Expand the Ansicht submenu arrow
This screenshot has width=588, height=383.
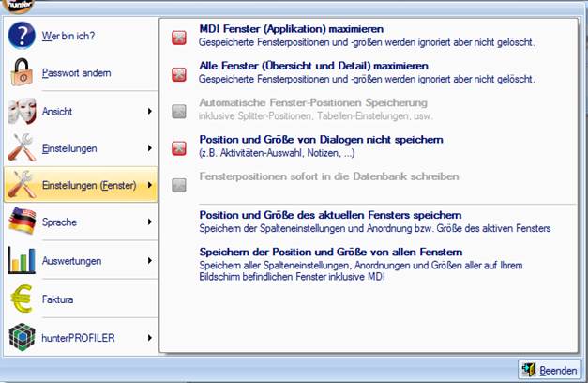tap(150, 112)
